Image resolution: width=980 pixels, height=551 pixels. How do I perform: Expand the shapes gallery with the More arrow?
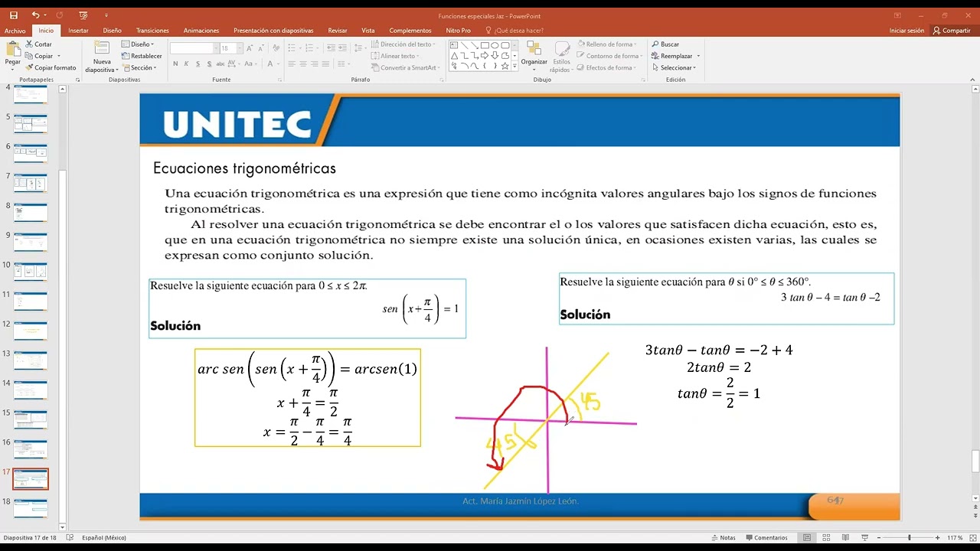pyautogui.click(x=514, y=66)
